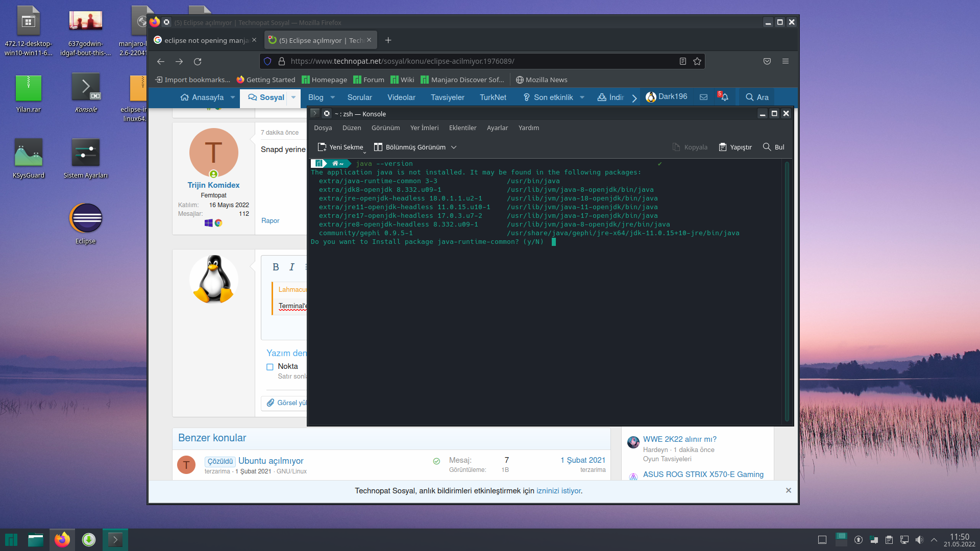This screenshot has height=551, width=980.
Task: Click the Bold formatting button in editor
Action: pyautogui.click(x=276, y=267)
